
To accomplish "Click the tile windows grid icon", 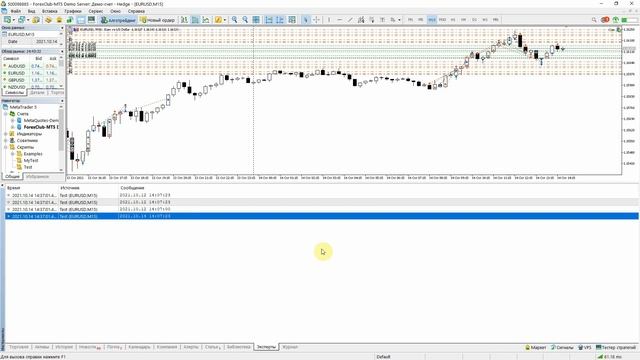I will 256,20.
